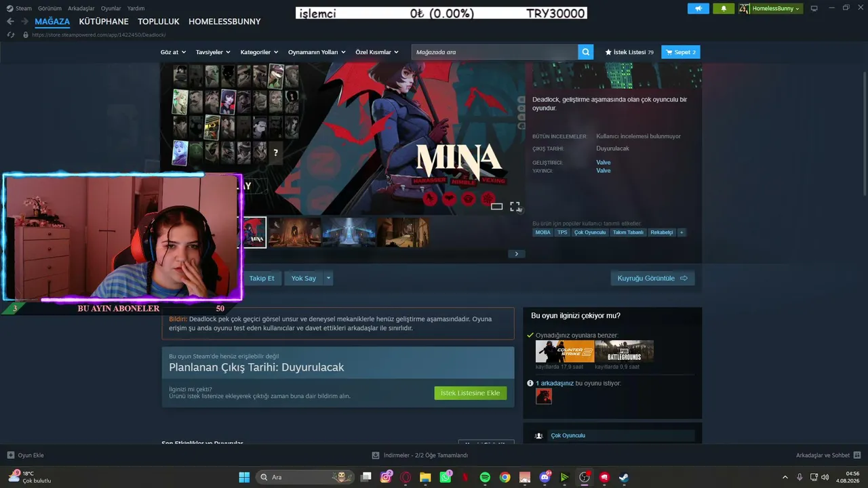Open the PUBG Battlegrounds similar game thumbnail

click(624, 351)
